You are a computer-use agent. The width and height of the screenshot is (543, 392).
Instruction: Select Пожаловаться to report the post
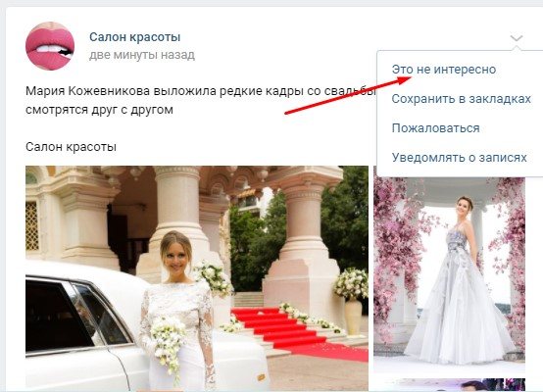[x=435, y=128]
